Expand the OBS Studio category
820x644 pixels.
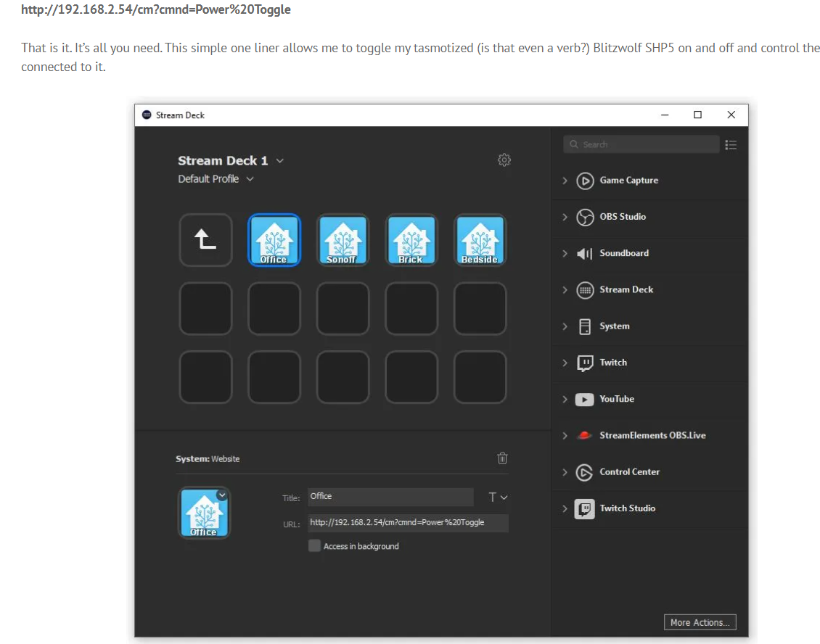565,217
